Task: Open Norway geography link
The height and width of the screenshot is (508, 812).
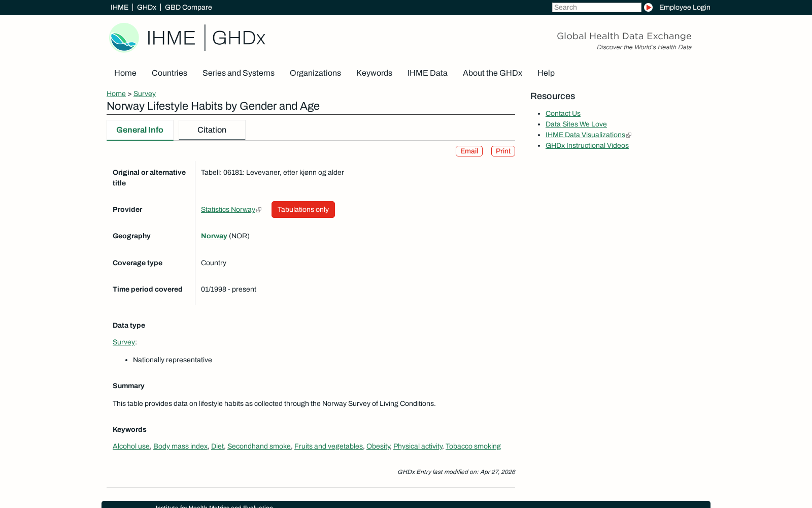Action: point(214,236)
